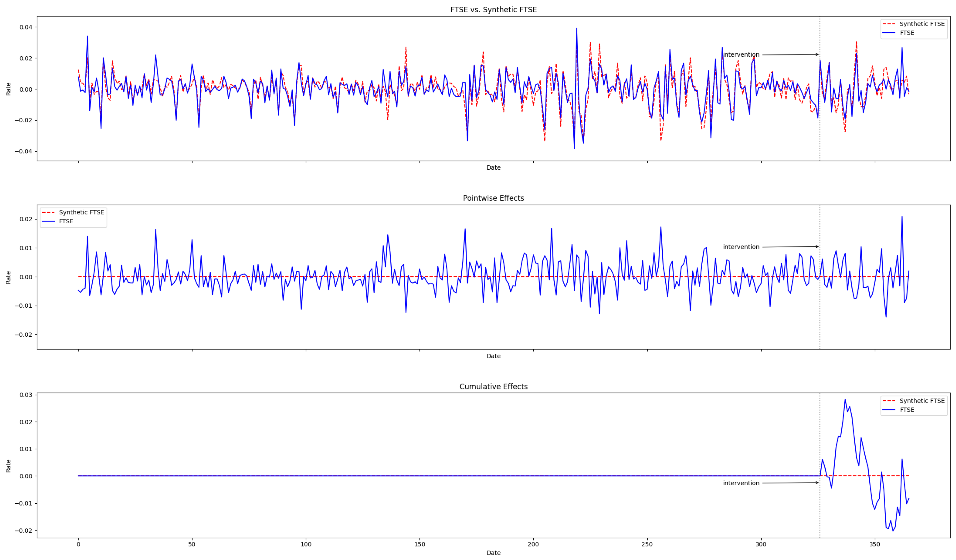Click the 'intervention' annotation in top chart
Image resolution: width=956 pixels, height=560 pixels.
pyautogui.click(x=741, y=55)
